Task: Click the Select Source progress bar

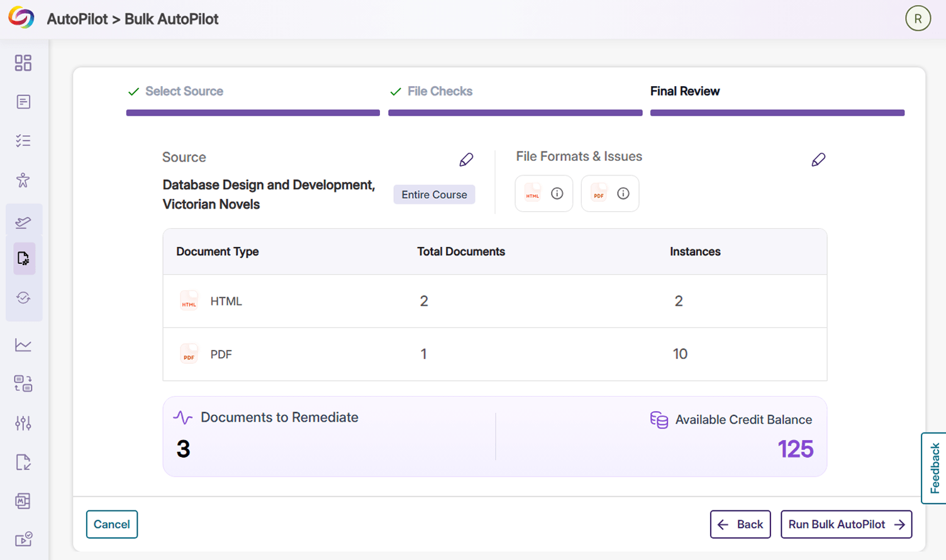Action: pyautogui.click(x=253, y=113)
